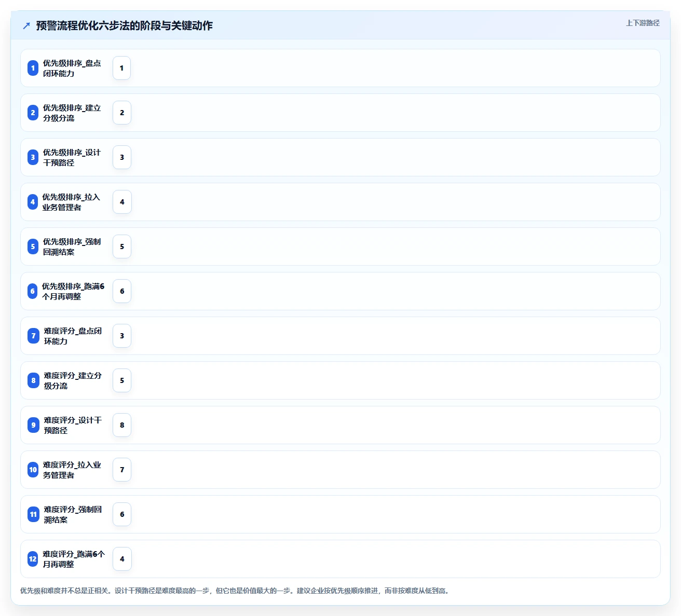Click the title 预警流程优化六步法的阶段与关键动作
681x616 pixels.
pyautogui.click(x=125, y=25)
